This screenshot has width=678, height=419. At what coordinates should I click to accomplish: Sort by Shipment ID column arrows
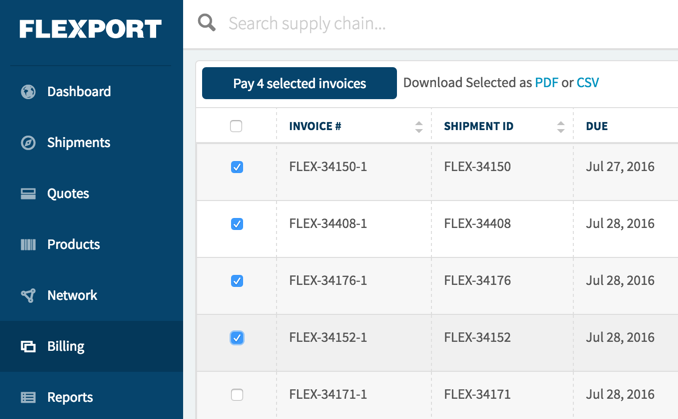pyautogui.click(x=561, y=127)
